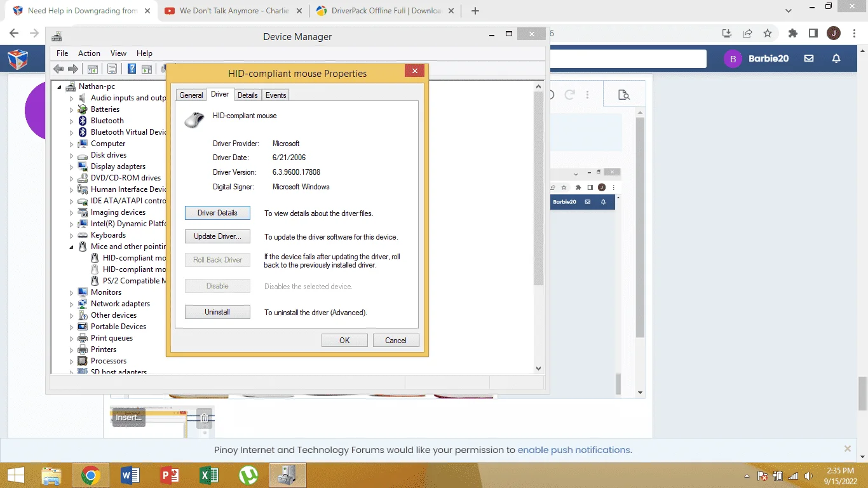The height and width of the screenshot is (488, 868).
Task: Switch to the Events tab
Action: pyautogui.click(x=276, y=95)
